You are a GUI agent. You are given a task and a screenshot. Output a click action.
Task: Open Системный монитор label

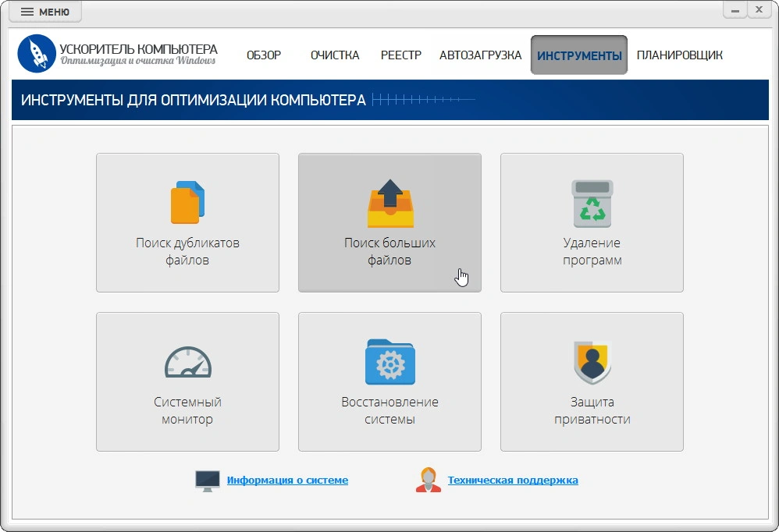pyautogui.click(x=187, y=410)
